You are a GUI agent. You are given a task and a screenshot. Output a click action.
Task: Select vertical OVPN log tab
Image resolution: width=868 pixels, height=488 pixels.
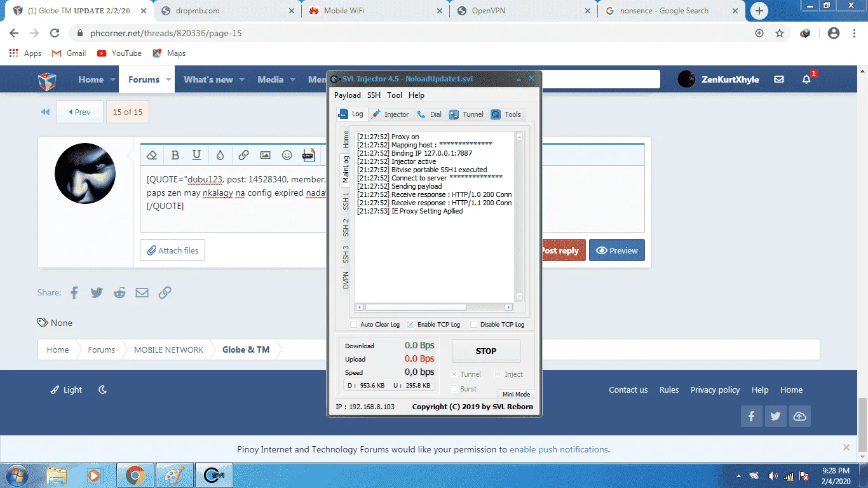click(x=346, y=280)
